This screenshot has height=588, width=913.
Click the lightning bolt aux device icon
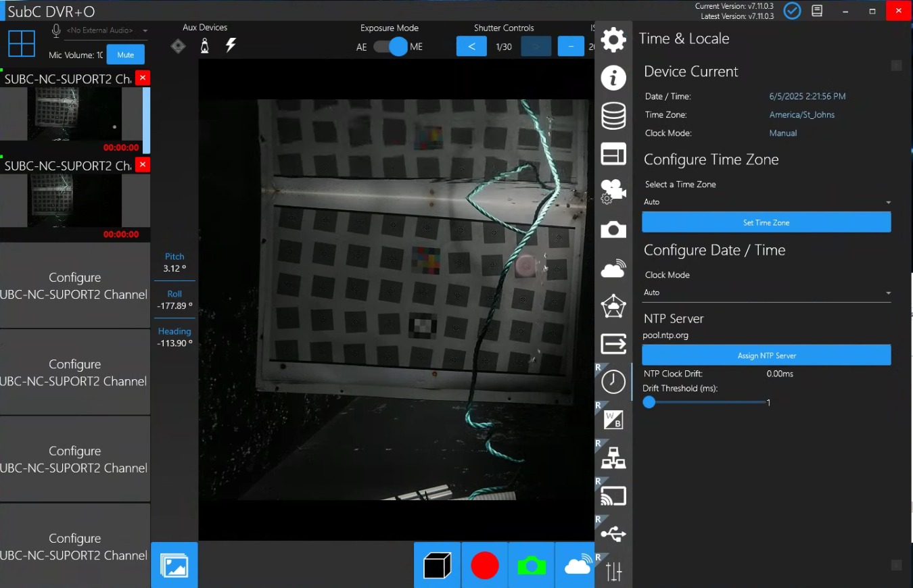click(231, 46)
